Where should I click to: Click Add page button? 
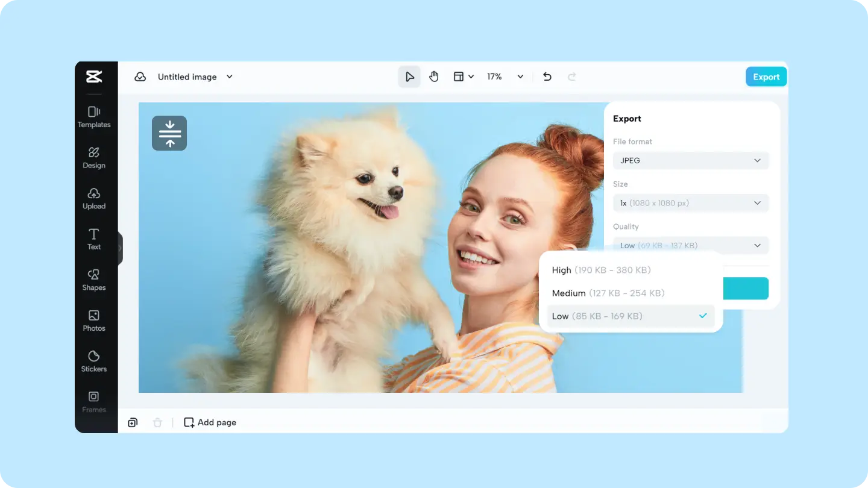point(210,422)
